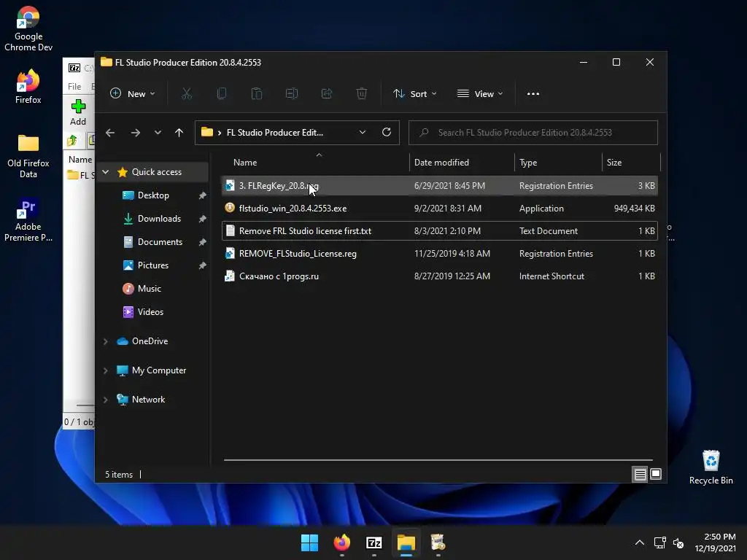Select Firefox desktop shortcut
747x560 pixels.
(28, 87)
